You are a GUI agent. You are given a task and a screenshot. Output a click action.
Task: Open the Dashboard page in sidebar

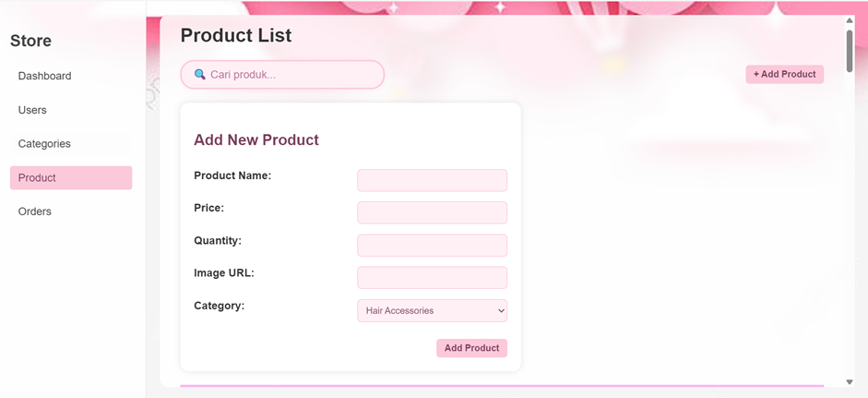44,76
